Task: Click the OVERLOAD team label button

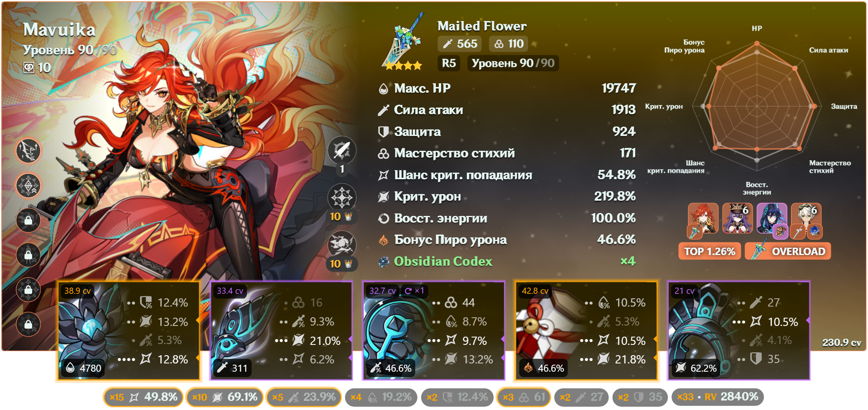Action: (788, 251)
